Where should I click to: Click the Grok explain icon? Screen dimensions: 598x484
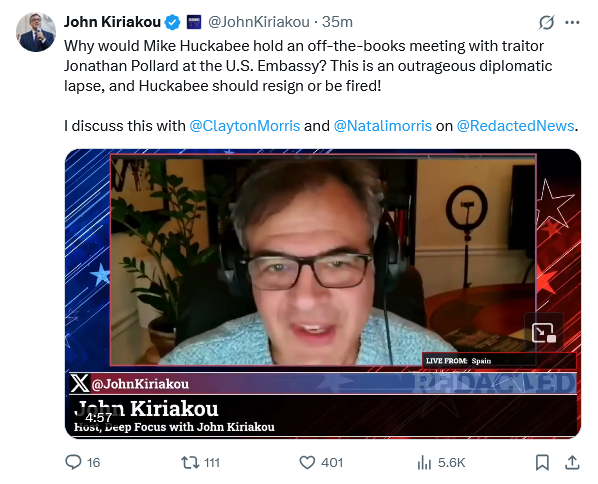pyautogui.click(x=546, y=23)
